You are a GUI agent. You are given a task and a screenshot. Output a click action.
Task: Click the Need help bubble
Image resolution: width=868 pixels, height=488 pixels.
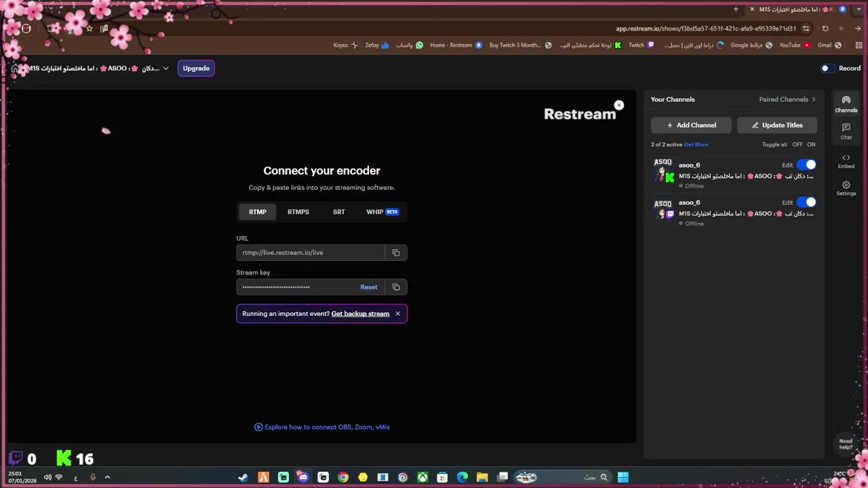pos(846,444)
